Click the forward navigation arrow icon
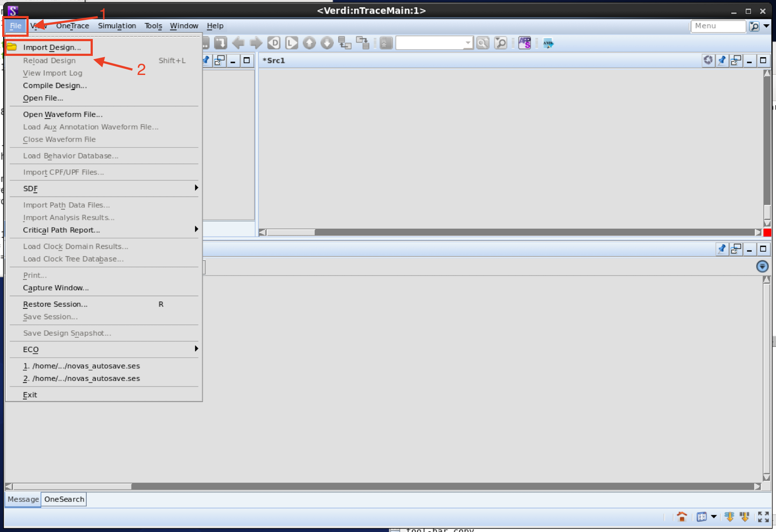Image resolution: width=776 pixels, height=532 pixels. click(x=256, y=43)
